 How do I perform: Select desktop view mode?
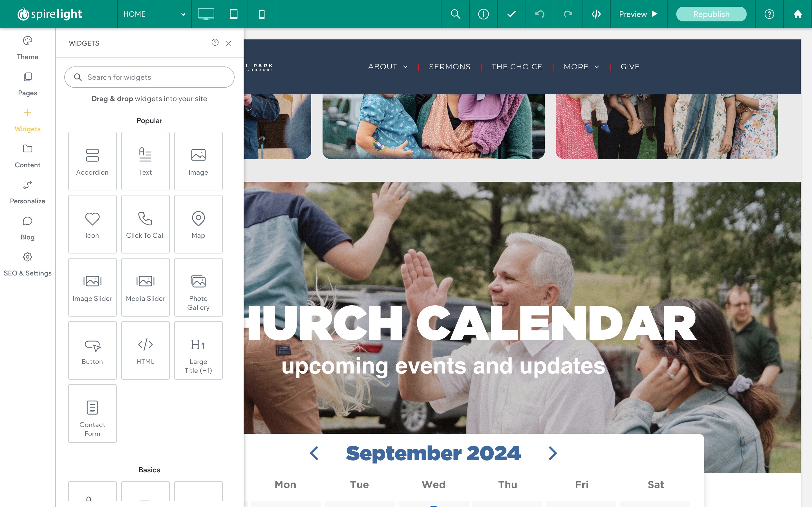tap(206, 14)
